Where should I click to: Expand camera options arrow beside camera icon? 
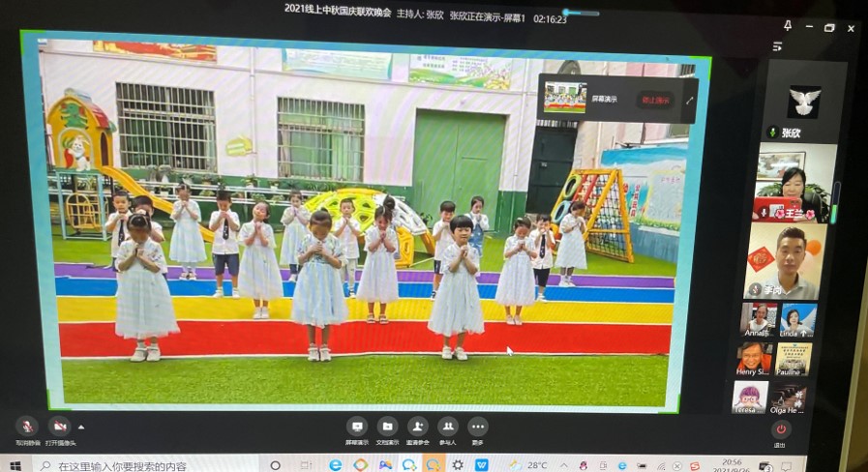coord(81,427)
